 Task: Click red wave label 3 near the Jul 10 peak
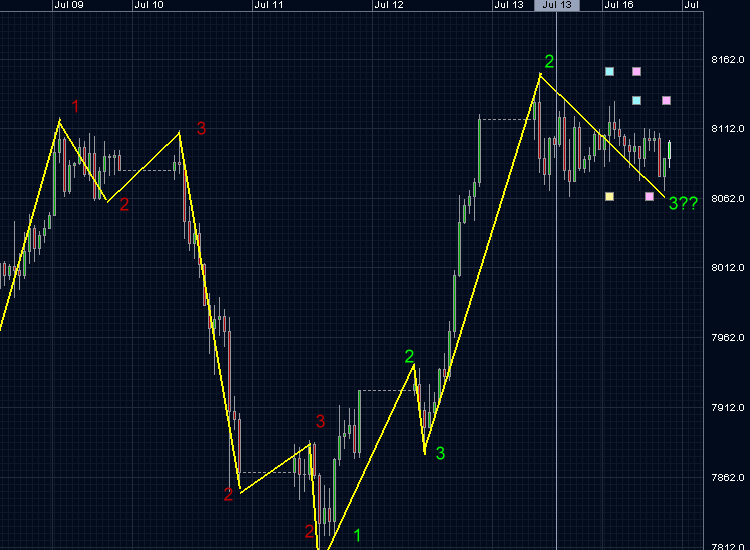click(201, 128)
